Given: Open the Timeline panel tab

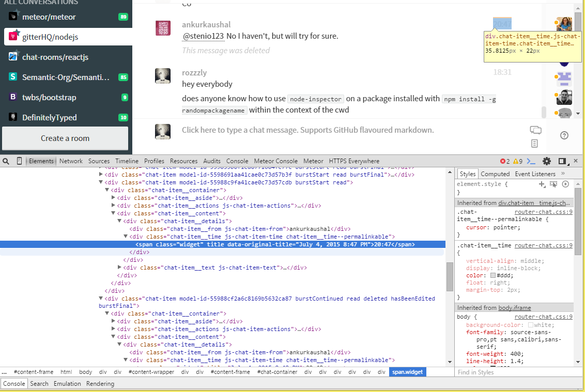Looking at the screenshot, I should pyautogui.click(x=127, y=161).
